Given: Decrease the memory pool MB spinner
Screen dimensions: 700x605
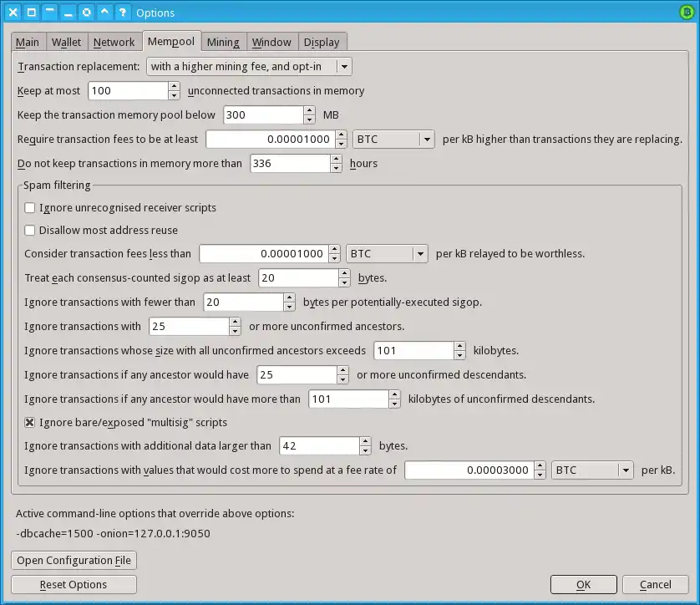Looking at the screenshot, I should coord(309,119).
